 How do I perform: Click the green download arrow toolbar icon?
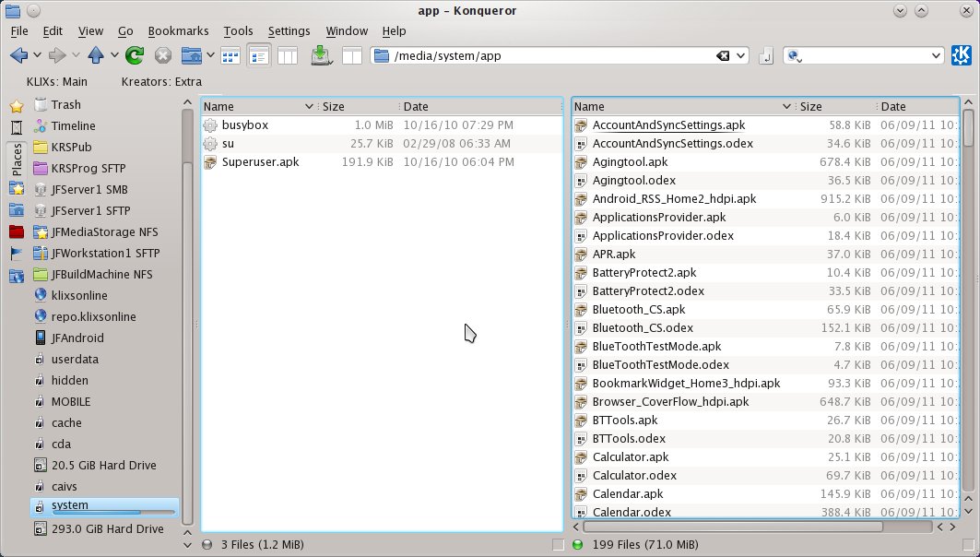[x=321, y=55]
